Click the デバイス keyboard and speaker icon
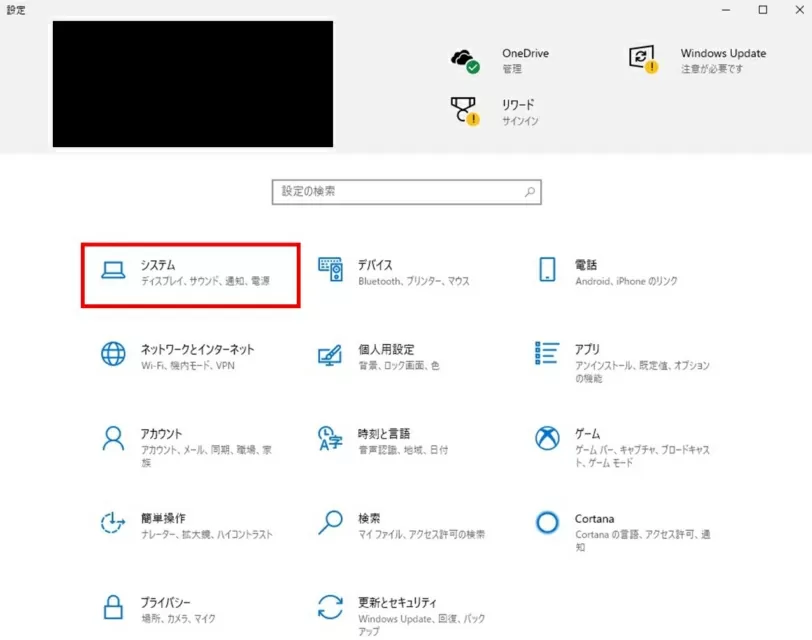This screenshot has width=812, height=640. [x=330, y=269]
